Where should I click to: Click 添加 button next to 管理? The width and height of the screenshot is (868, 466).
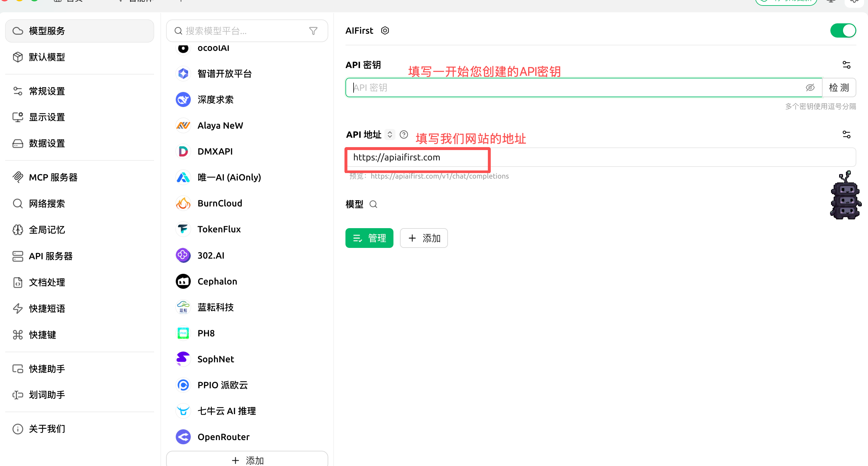[x=424, y=238]
